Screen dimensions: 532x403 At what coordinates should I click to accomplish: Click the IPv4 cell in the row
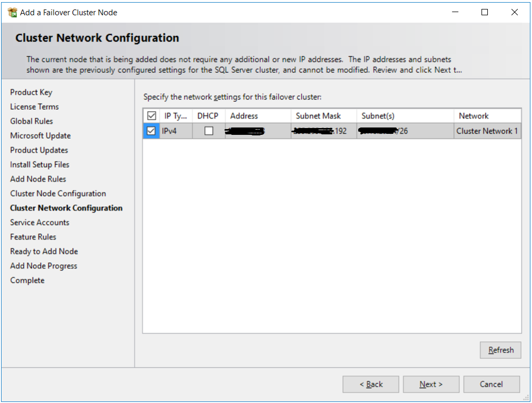176,131
